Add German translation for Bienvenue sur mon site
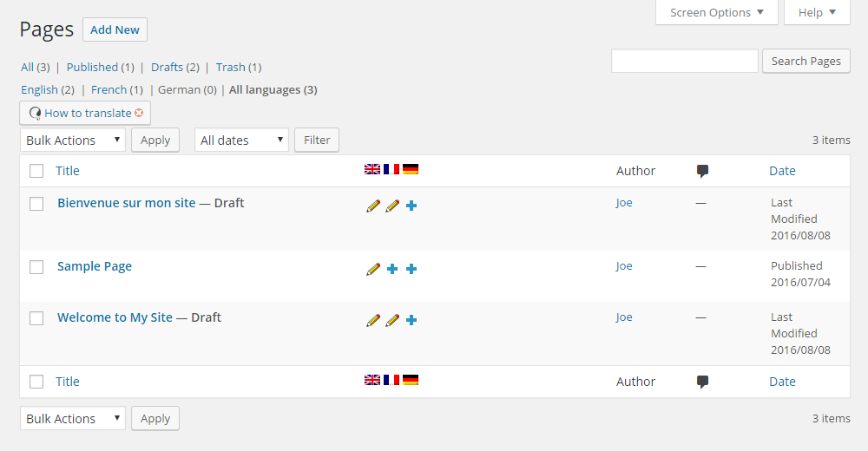Screen dimensions: 868x451 pyautogui.click(x=411, y=206)
